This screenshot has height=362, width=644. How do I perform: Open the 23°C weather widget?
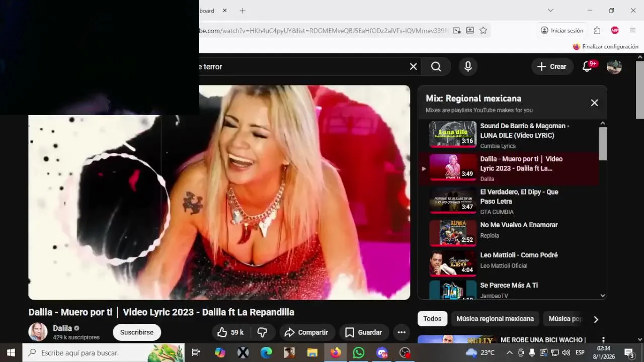click(480, 352)
